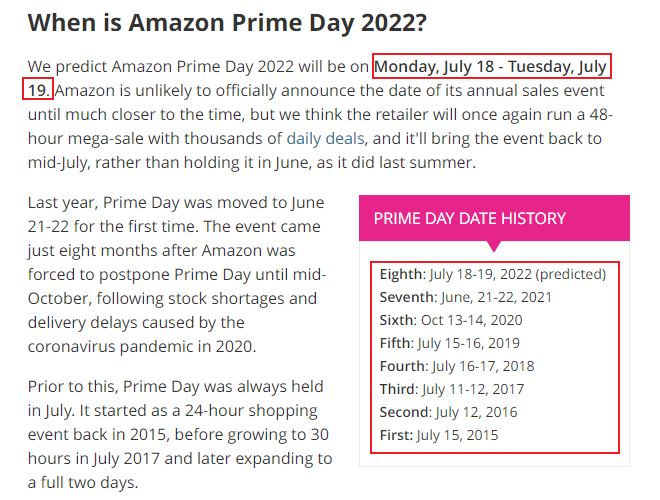This screenshot has height=500, width=660.
Task: Click the paragraph starting Prior to this
Action: click(180, 434)
